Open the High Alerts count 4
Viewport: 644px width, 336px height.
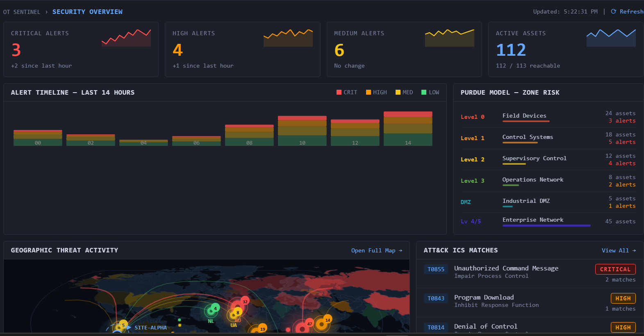coord(177,50)
